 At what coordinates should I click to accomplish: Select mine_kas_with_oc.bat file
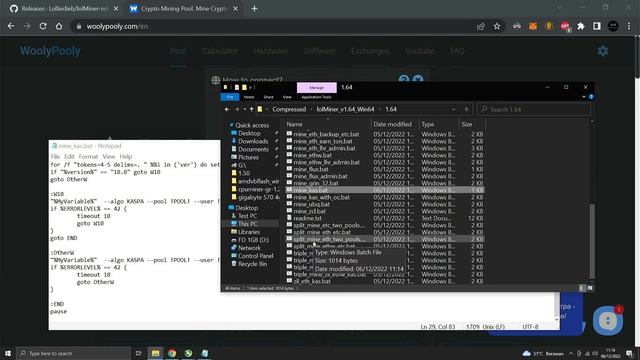[x=321, y=197]
